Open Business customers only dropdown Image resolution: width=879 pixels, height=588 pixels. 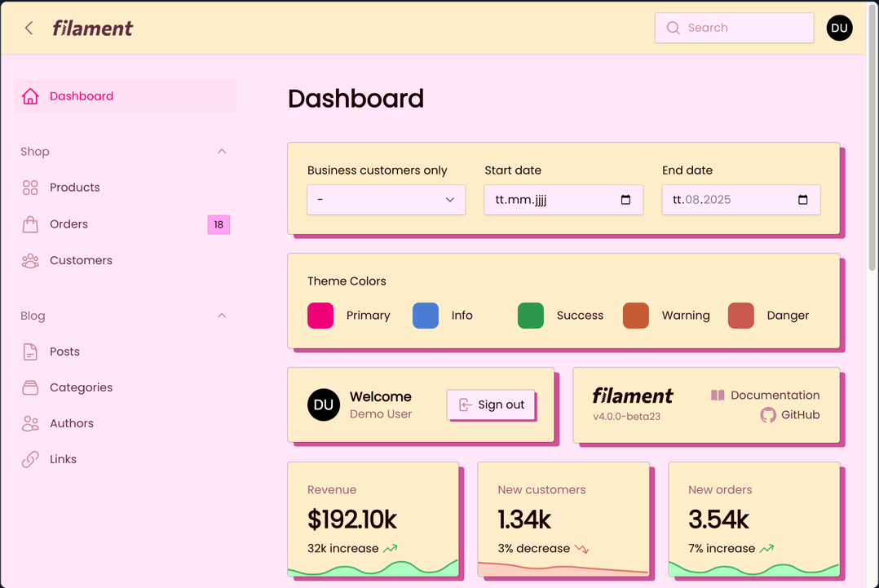[386, 200]
